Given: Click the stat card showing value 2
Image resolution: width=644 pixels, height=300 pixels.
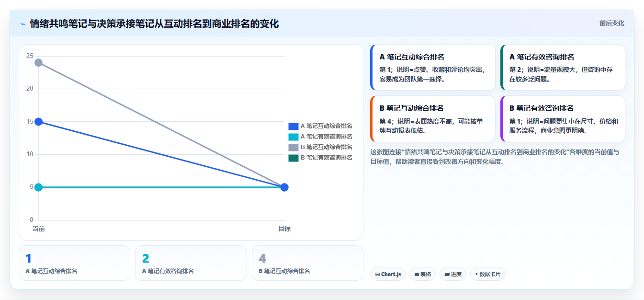Looking at the screenshot, I should click(191, 263).
